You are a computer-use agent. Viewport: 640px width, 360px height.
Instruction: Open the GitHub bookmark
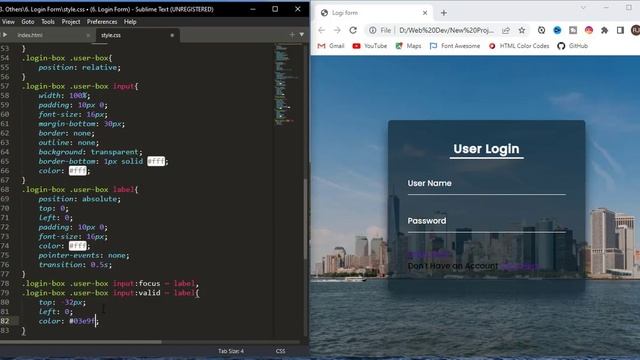pyautogui.click(x=573, y=46)
